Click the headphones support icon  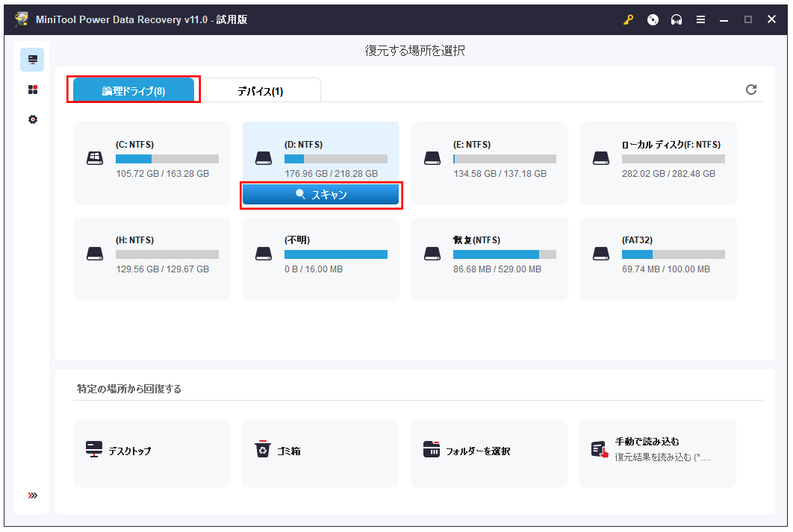676,19
